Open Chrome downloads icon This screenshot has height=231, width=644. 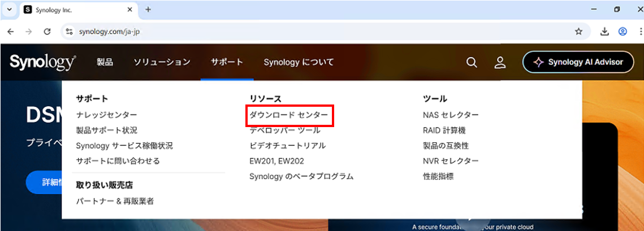pos(604,32)
